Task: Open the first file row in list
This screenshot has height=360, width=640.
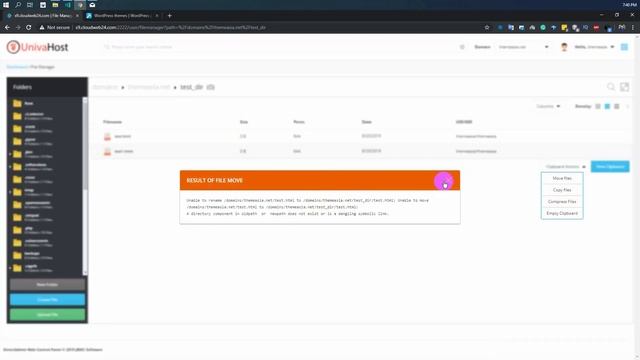Action: (361, 136)
